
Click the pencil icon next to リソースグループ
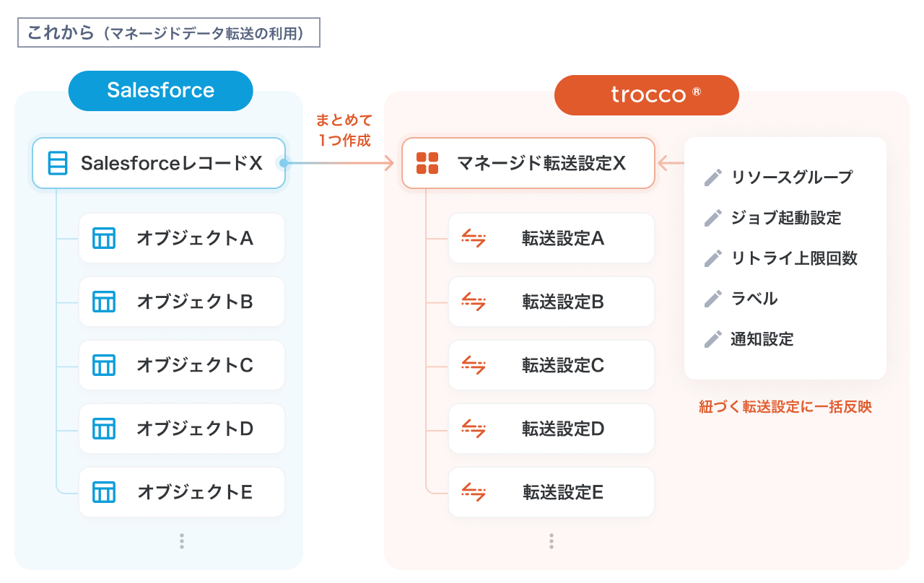coord(712,177)
